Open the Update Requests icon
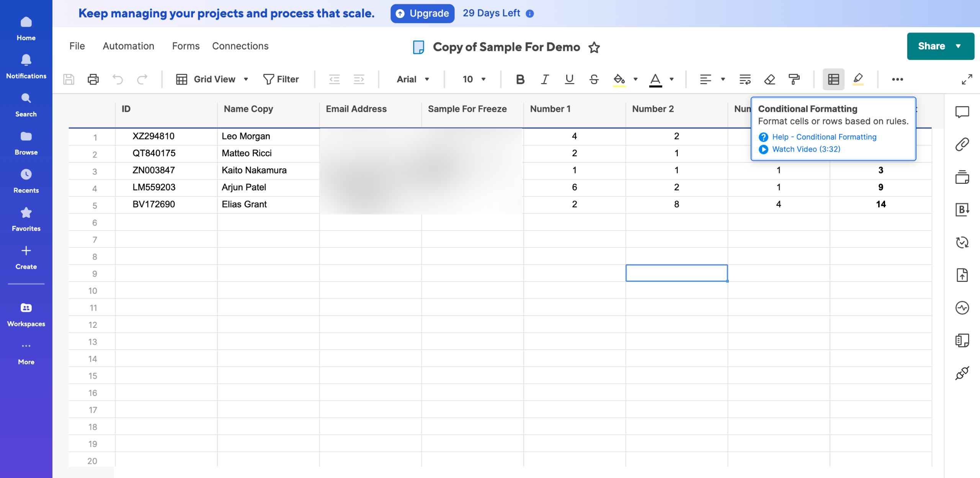 click(x=962, y=242)
